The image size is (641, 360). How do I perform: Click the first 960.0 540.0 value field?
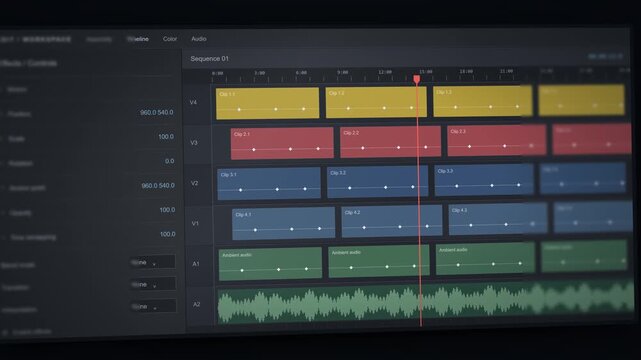[157, 112]
